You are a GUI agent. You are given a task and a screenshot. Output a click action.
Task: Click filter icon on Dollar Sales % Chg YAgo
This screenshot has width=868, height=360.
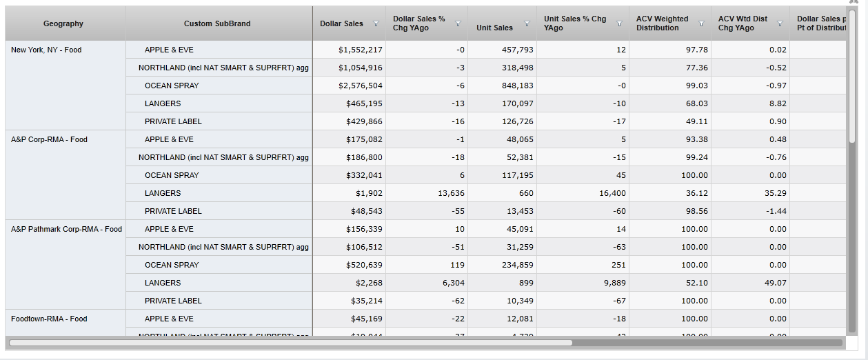[458, 23]
